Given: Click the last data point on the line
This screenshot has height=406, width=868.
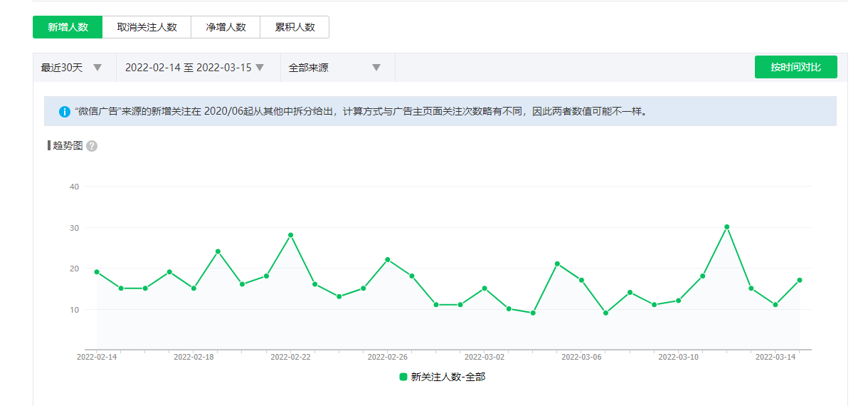Looking at the screenshot, I should click(x=800, y=280).
